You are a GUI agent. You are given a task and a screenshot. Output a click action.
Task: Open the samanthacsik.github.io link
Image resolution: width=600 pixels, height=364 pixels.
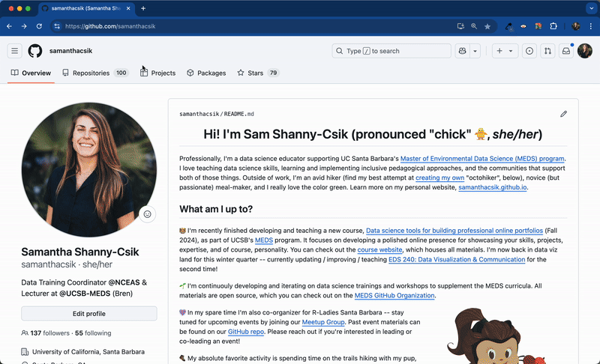(x=493, y=187)
